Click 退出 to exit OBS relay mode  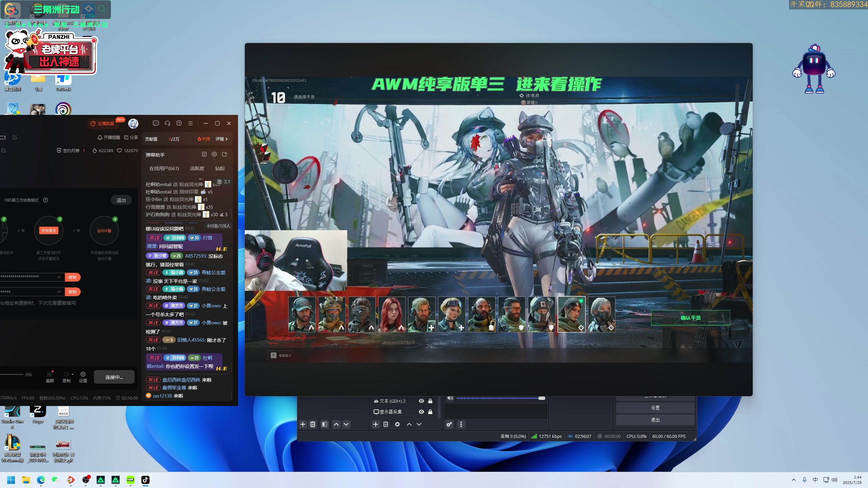click(121, 200)
